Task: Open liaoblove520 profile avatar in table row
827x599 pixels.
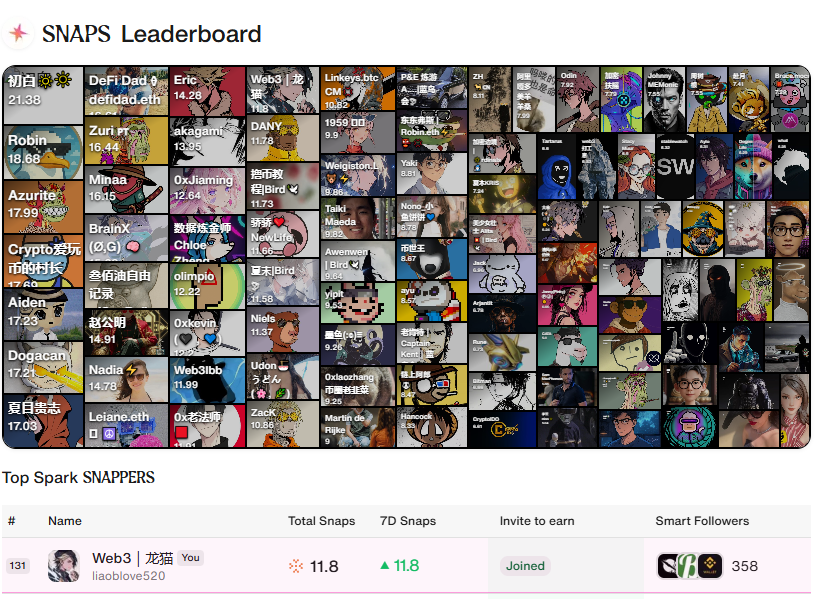Action: click(64, 566)
